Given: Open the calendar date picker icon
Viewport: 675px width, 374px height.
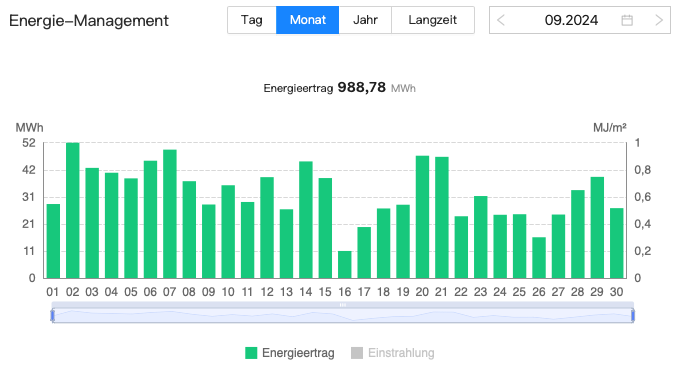Looking at the screenshot, I should (627, 20).
